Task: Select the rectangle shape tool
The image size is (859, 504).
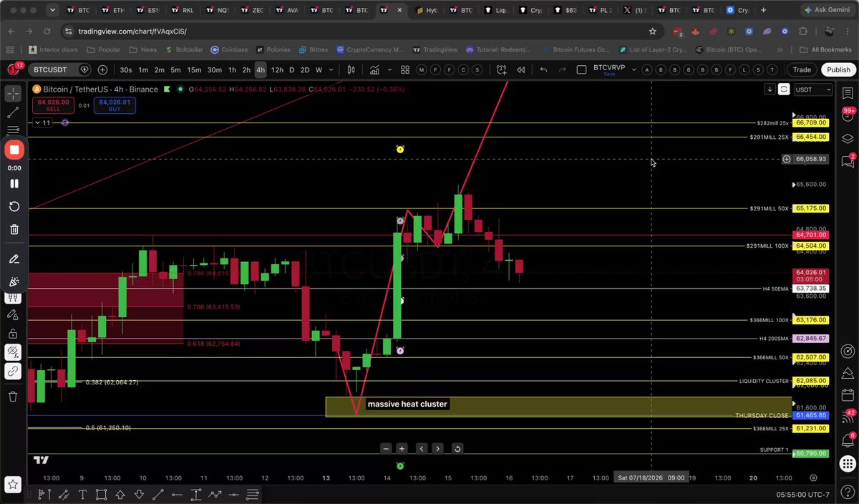Action: (x=102, y=494)
